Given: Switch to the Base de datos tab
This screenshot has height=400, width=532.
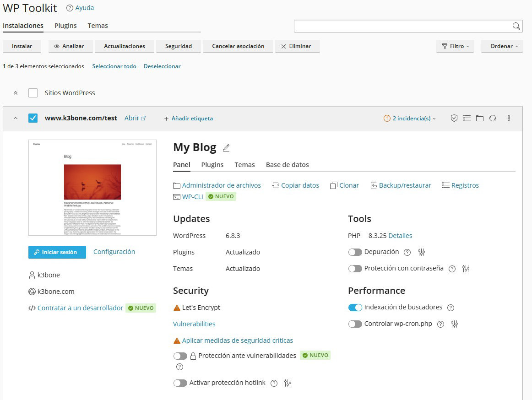Looking at the screenshot, I should [287, 165].
